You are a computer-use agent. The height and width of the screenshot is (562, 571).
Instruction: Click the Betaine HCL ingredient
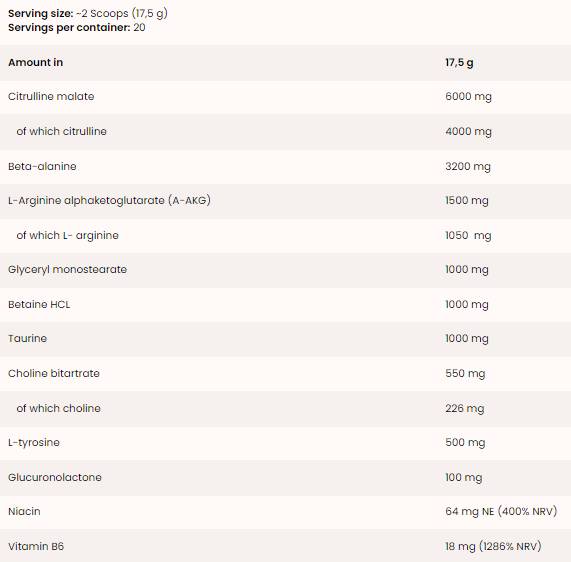coord(39,304)
